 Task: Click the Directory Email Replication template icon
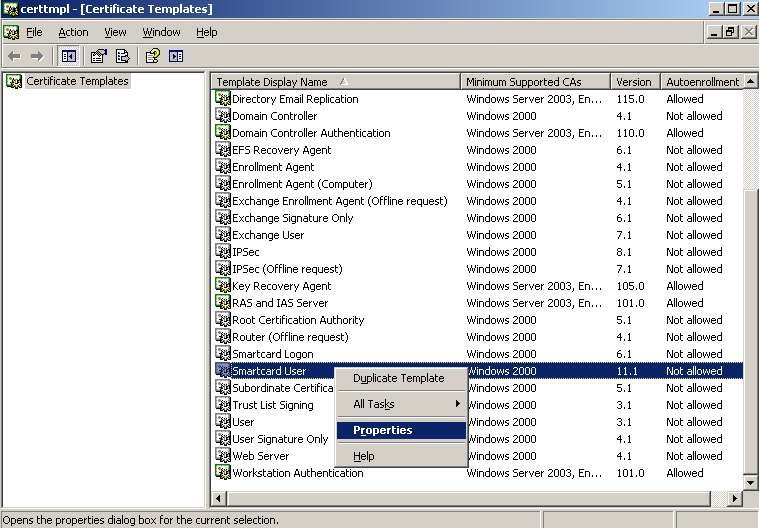pos(223,98)
